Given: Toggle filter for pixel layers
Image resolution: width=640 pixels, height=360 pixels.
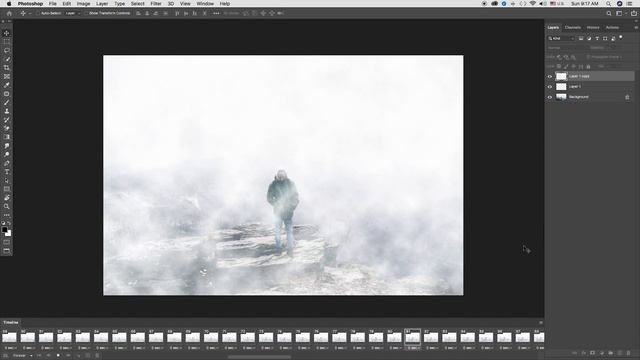Looking at the screenshot, I should tap(581, 38).
